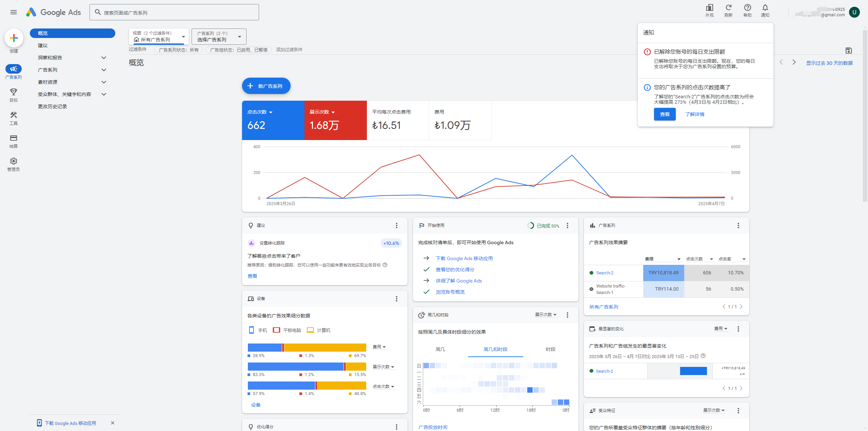Expand 广告系列 navigation section
This screenshot has height=431, width=868.
coord(104,70)
